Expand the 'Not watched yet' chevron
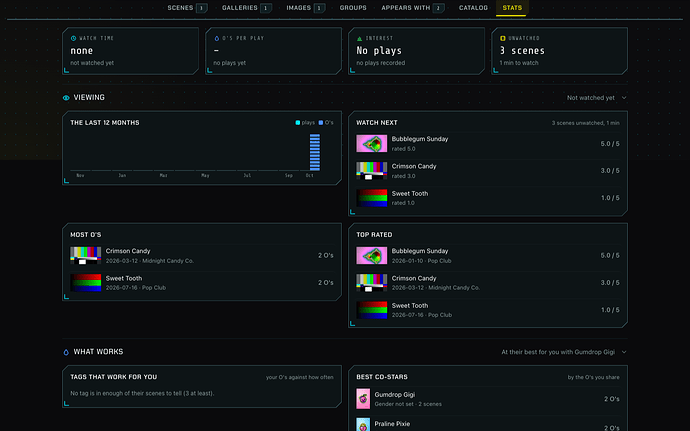 (624, 98)
